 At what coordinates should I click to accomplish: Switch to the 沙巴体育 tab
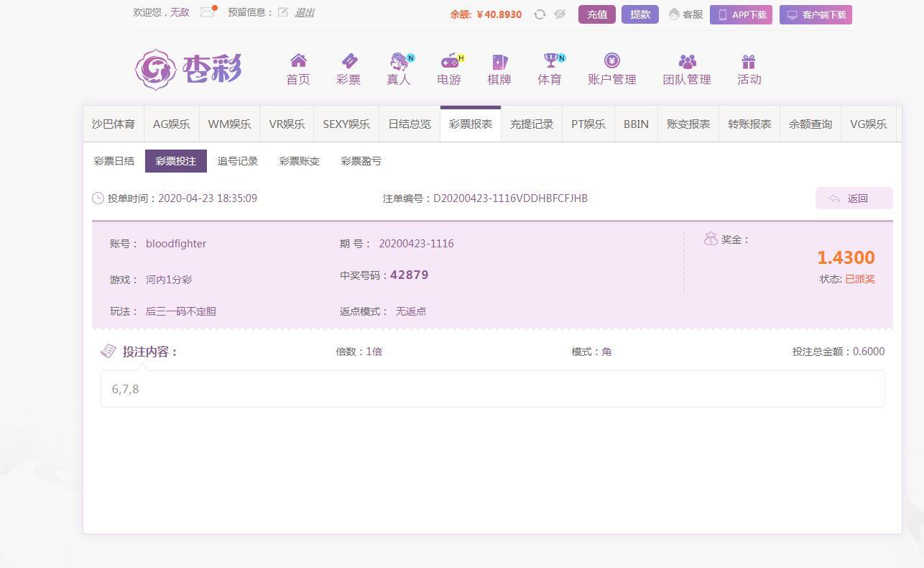(x=114, y=124)
